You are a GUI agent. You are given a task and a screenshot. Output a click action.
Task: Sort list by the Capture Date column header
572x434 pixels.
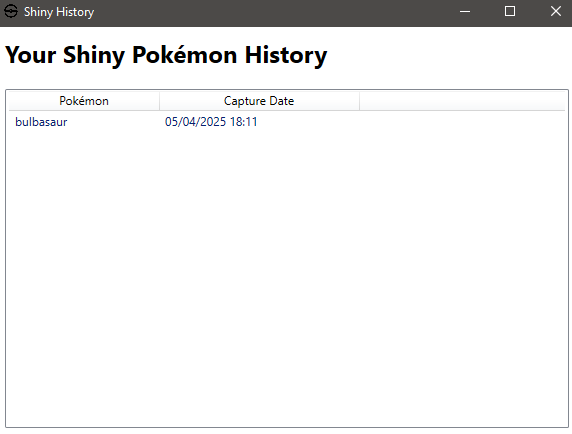(259, 101)
